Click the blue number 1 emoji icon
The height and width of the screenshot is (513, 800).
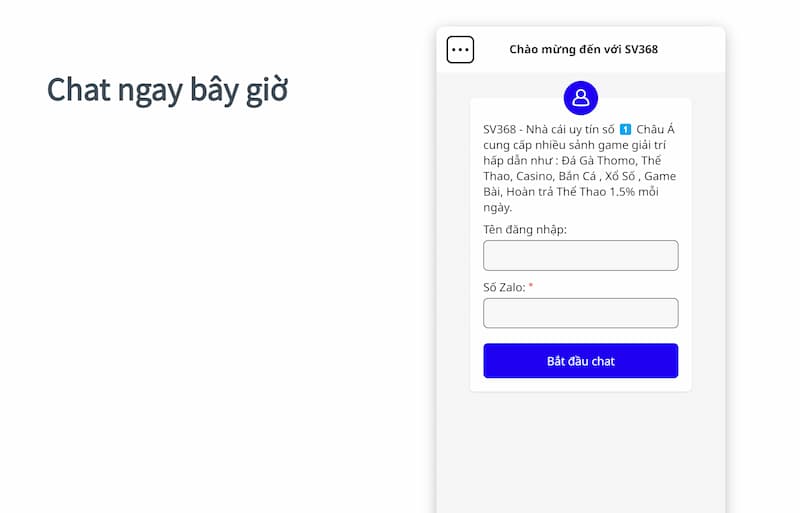625,129
